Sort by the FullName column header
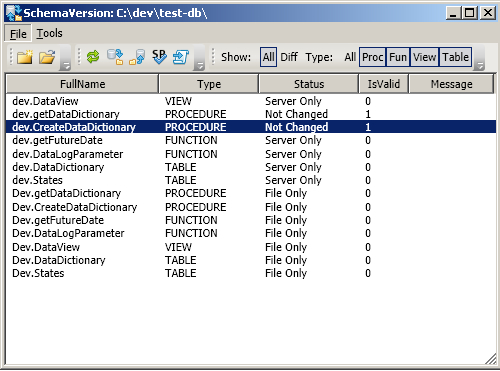The height and width of the screenshot is (371, 500). point(82,84)
